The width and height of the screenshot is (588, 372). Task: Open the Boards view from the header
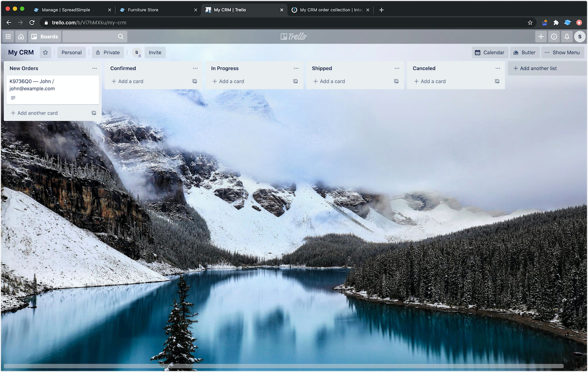(x=45, y=36)
